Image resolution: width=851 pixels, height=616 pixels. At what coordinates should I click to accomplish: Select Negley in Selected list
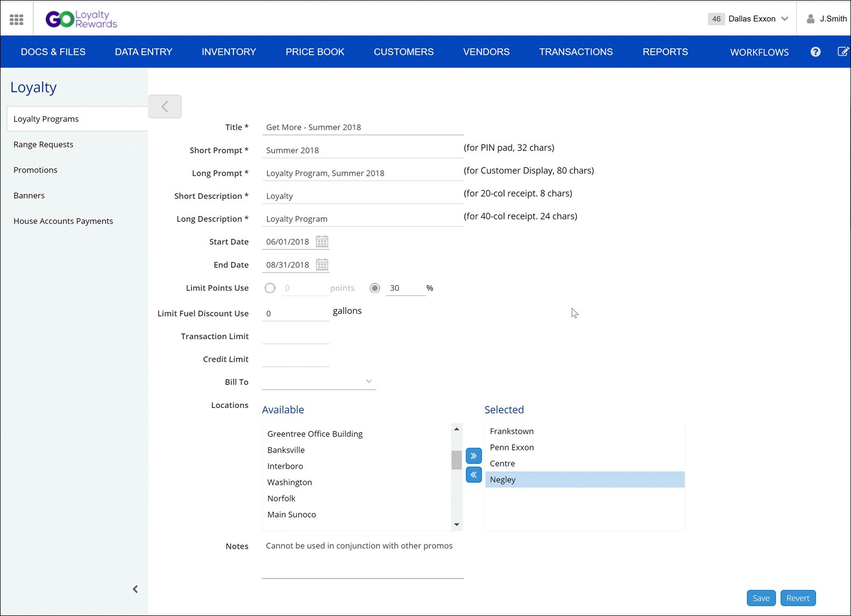coord(585,479)
